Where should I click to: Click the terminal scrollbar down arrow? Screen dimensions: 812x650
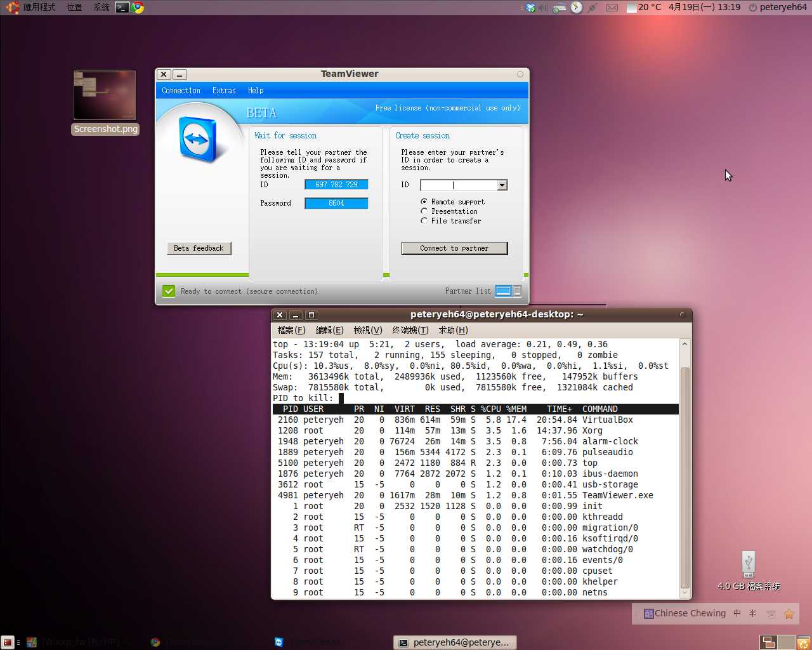tap(685, 593)
